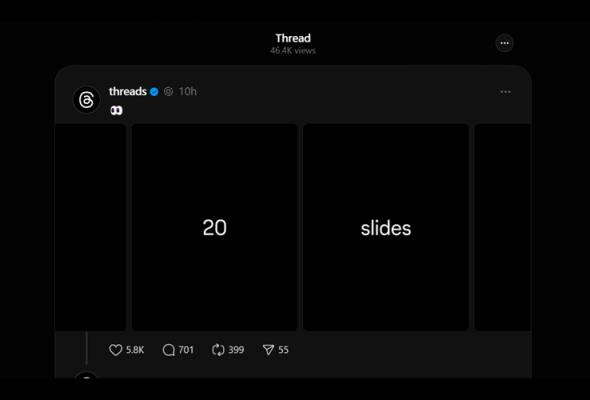Like the post with the heart icon
This screenshot has width=590, height=400.
tap(116, 350)
